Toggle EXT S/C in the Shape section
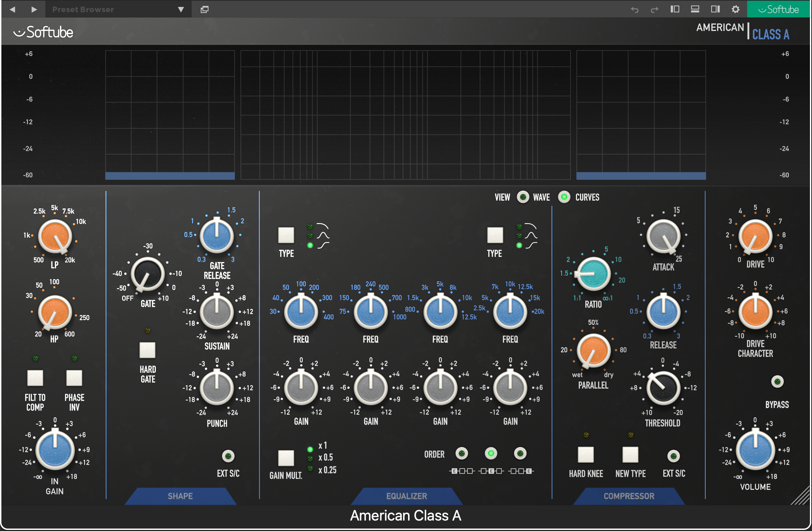812x531 pixels. point(228,456)
